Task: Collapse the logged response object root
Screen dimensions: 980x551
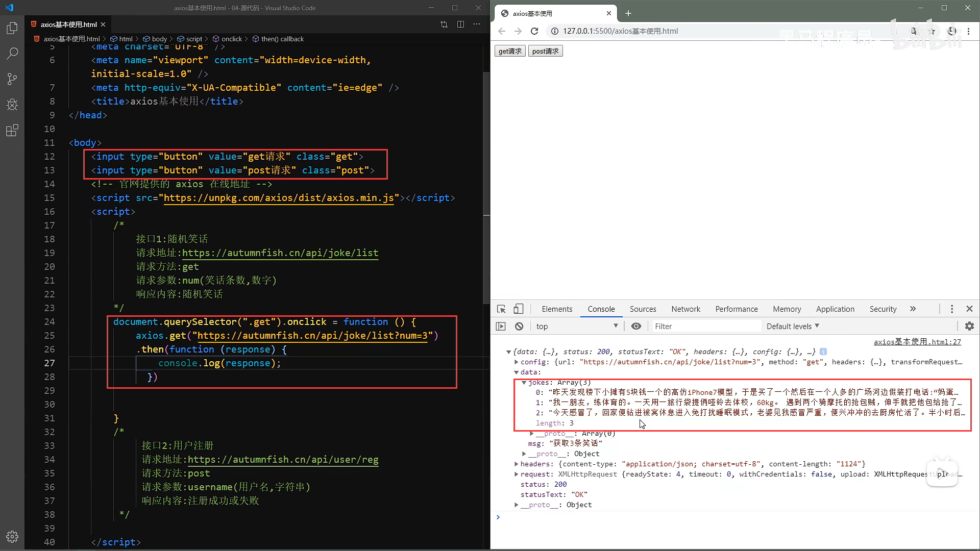Action: pos(508,352)
